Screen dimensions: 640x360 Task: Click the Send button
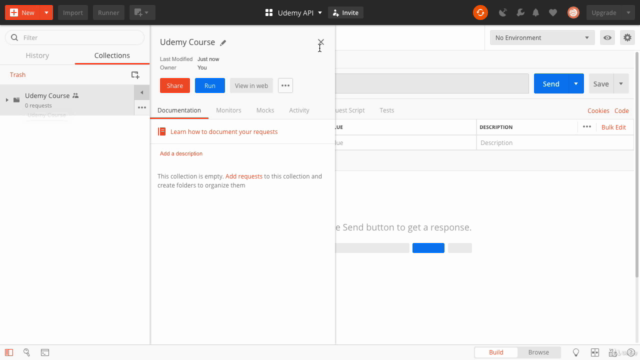click(x=551, y=84)
